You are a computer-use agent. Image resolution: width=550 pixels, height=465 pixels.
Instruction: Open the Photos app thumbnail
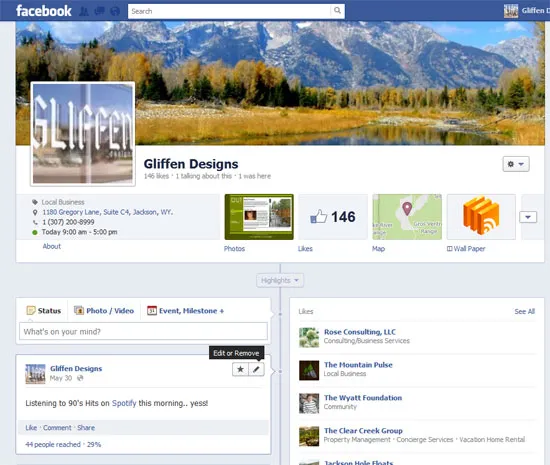tap(259, 217)
